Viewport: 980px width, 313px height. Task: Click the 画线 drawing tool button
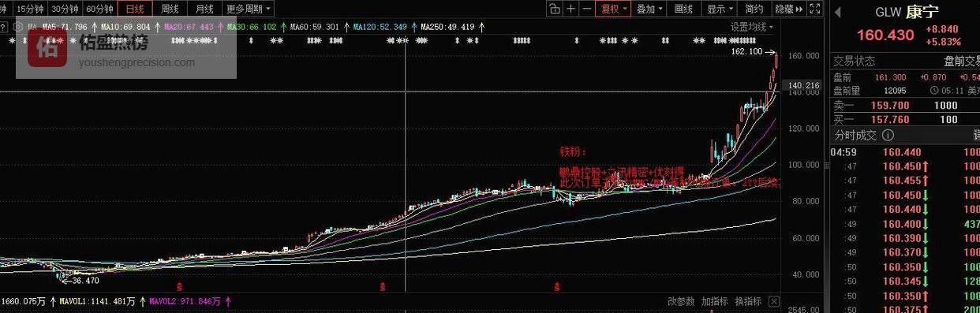[x=683, y=9]
